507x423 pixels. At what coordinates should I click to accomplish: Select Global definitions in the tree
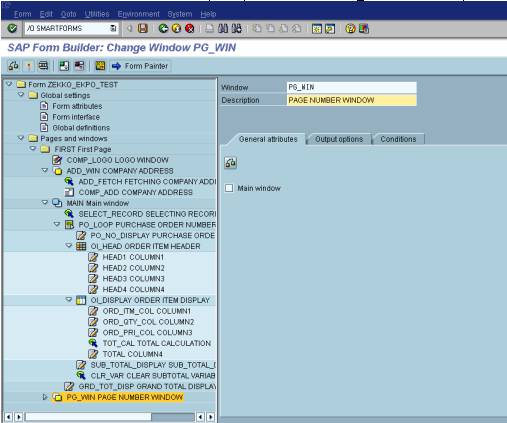coord(81,128)
